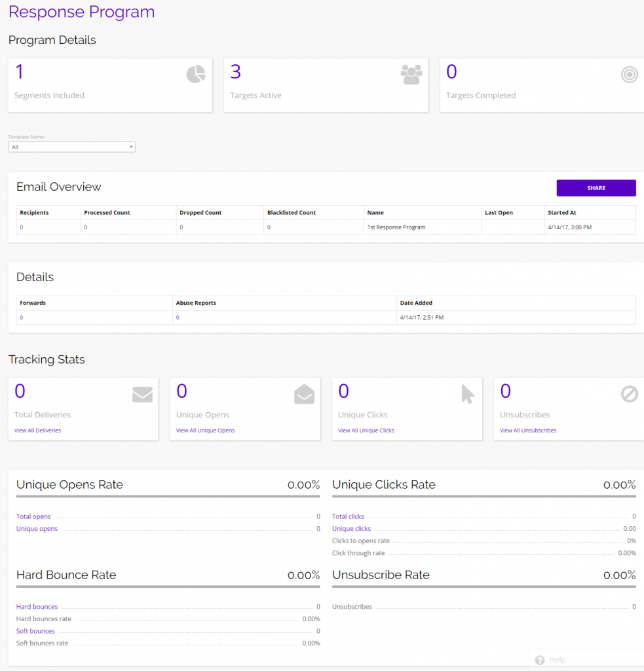This screenshot has height=671, width=644.
Task: Click the Forwards count in Details table
Action: coord(23,317)
